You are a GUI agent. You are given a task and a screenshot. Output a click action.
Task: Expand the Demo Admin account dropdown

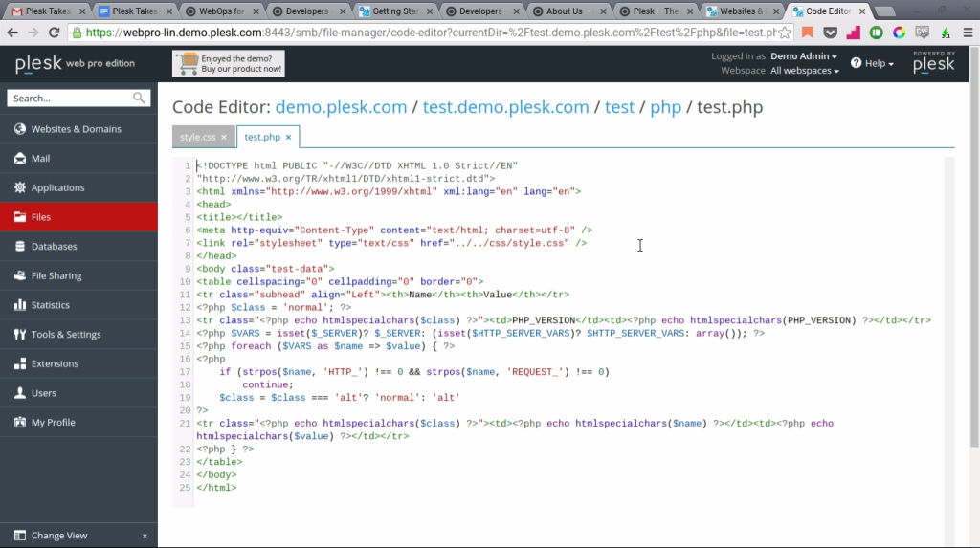[804, 56]
